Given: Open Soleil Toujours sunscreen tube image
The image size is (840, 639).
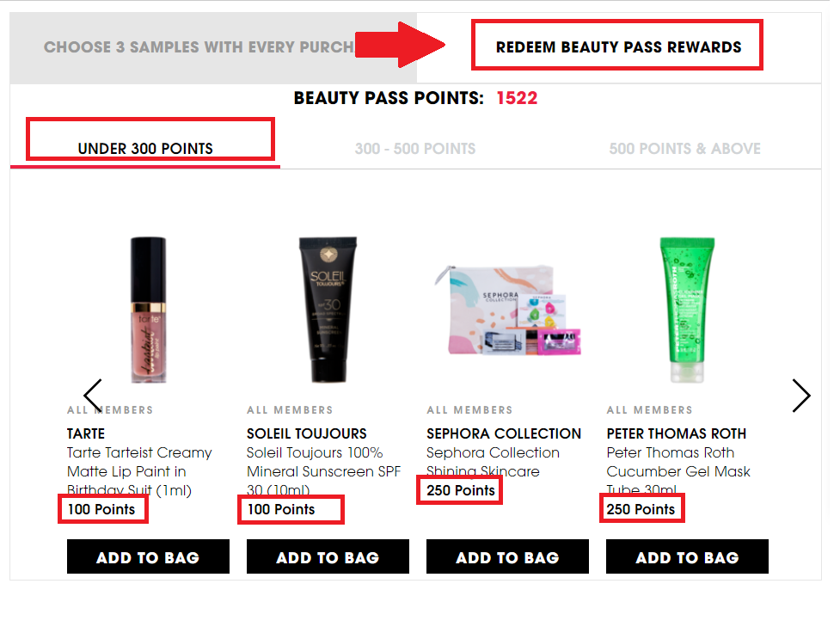Looking at the screenshot, I should [x=328, y=310].
